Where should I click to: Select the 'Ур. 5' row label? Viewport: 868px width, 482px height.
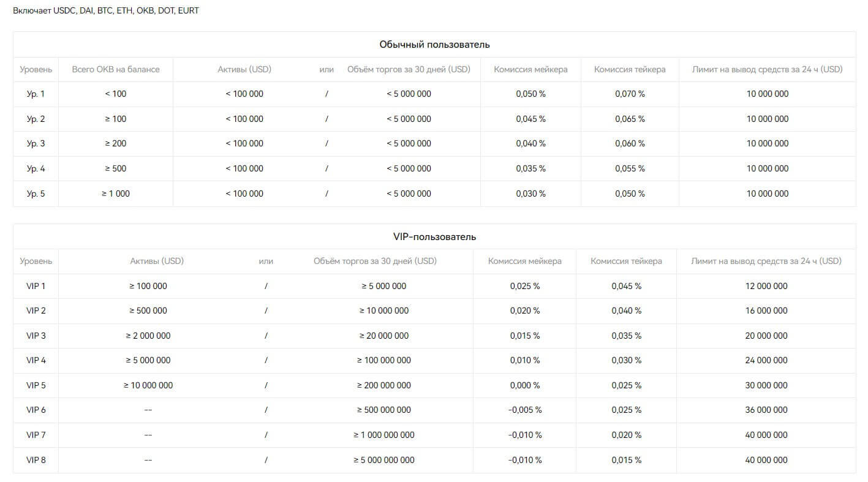click(36, 194)
